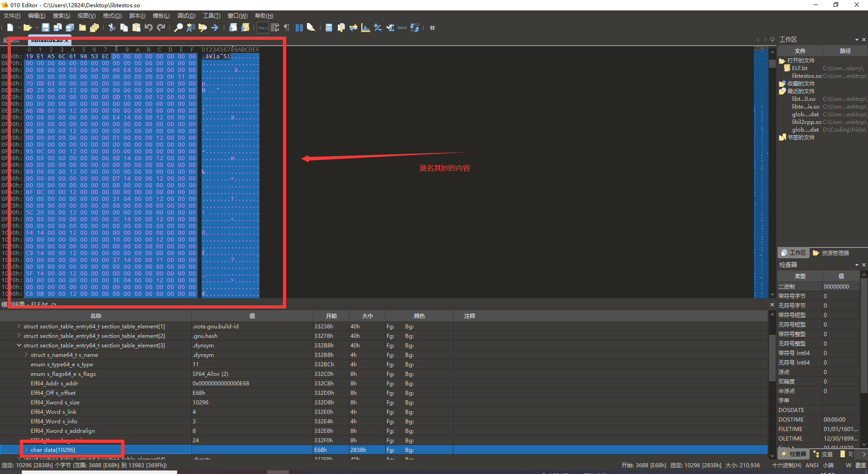The height and width of the screenshot is (474, 868).
Task: Click the ANSI encoding status item
Action: coord(812,465)
